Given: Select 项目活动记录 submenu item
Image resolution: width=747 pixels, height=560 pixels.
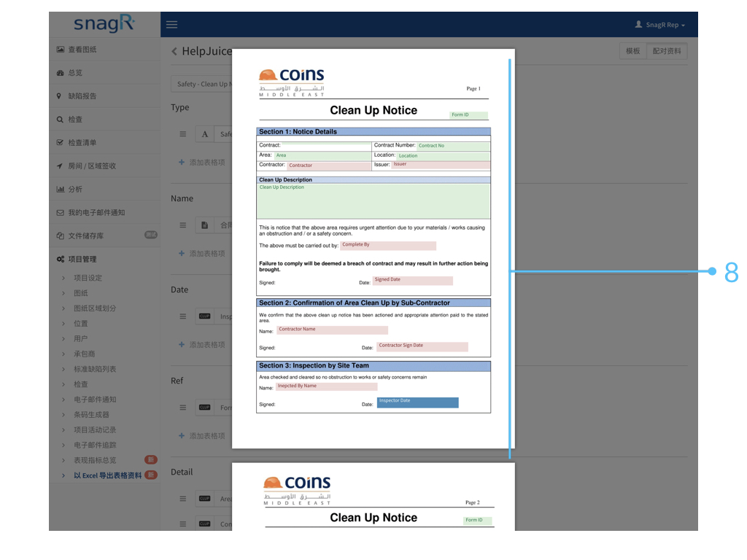Looking at the screenshot, I should click(95, 430).
